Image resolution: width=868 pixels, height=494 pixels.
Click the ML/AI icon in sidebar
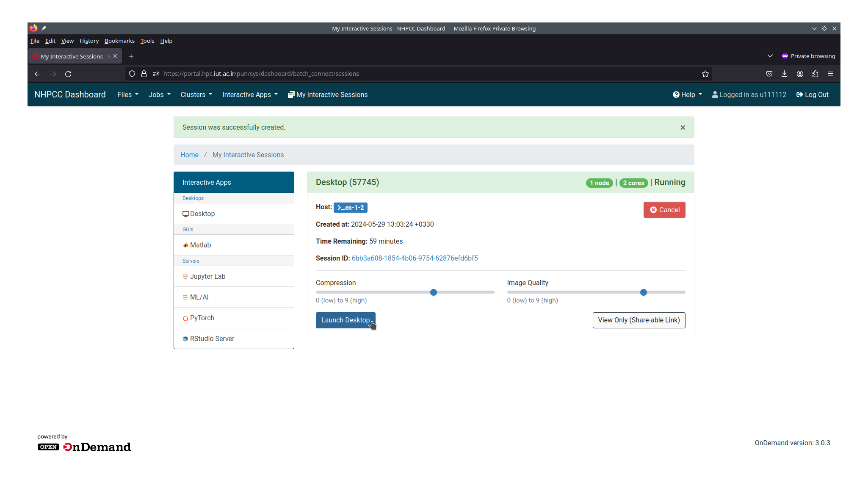(x=185, y=297)
